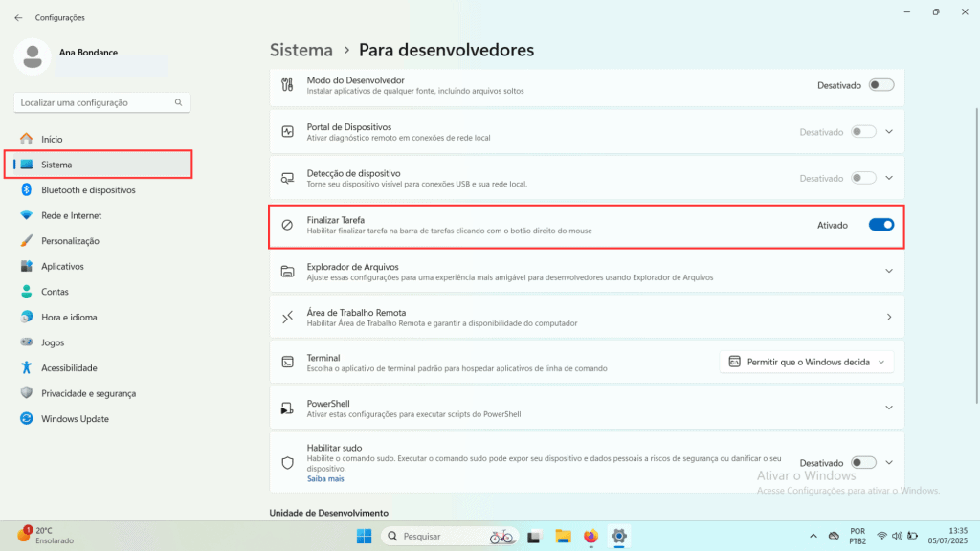
Task: Expand the Portal de Dispositivos chevron
Action: [889, 132]
